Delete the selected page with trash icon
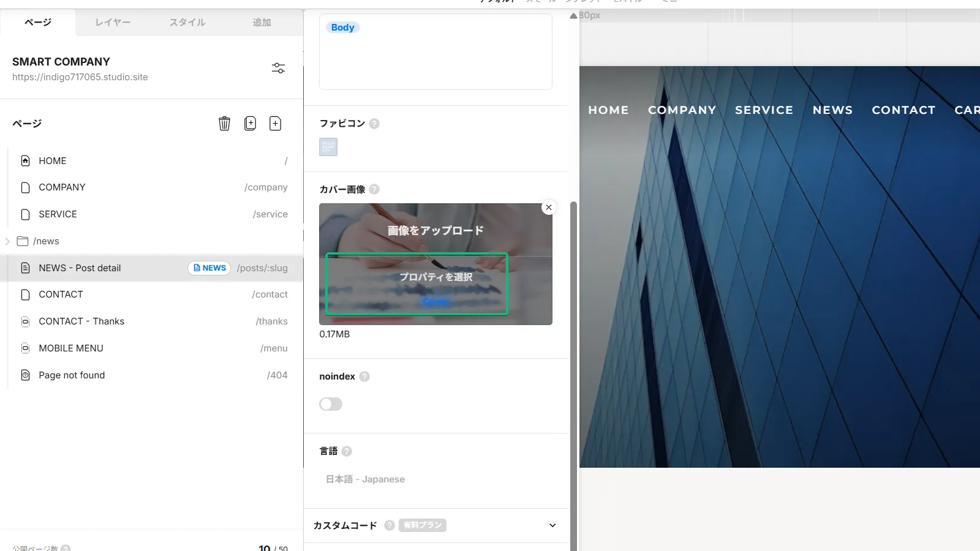Screen dimensions: 980x551 224,123
